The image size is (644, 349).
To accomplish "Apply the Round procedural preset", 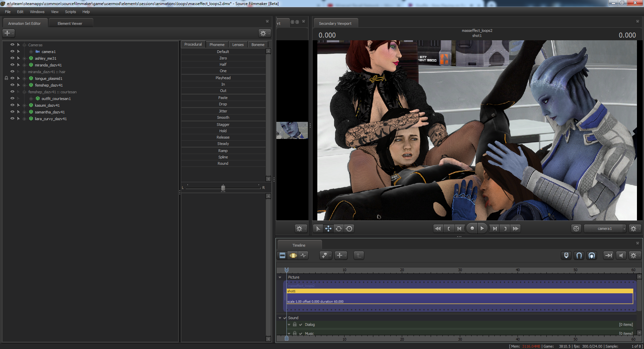I will point(223,163).
